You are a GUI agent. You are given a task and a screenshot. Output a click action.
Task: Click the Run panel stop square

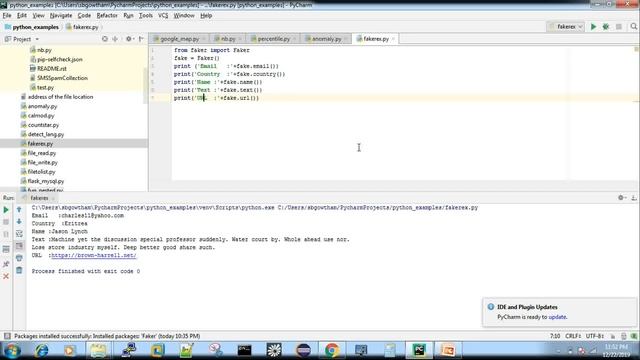(6, 222)
